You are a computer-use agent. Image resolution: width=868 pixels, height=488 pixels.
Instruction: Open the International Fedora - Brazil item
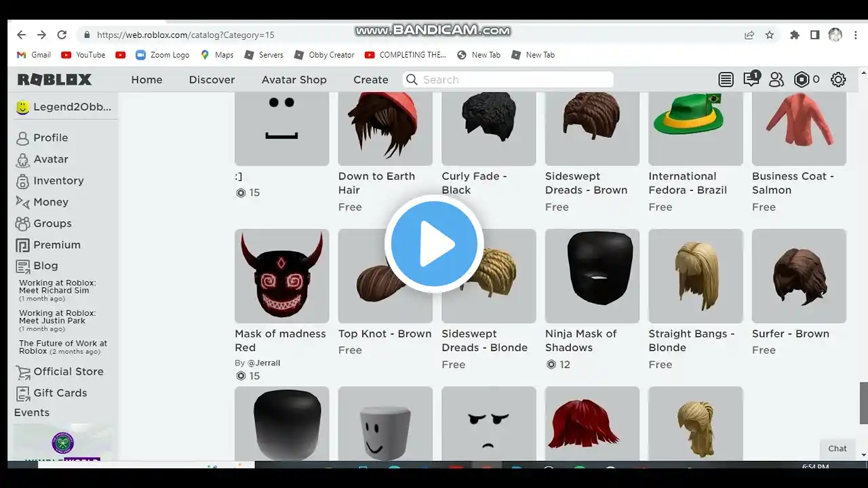[696, 152]
